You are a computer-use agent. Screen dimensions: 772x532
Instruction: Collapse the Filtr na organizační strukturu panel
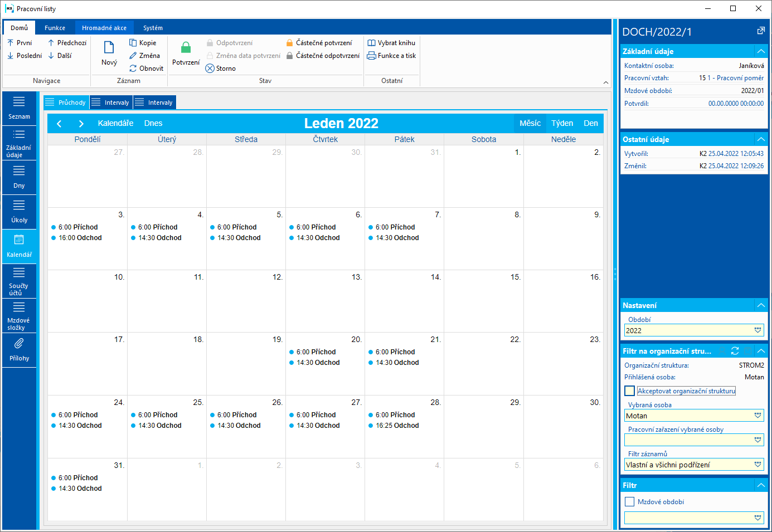pos(761,351)
